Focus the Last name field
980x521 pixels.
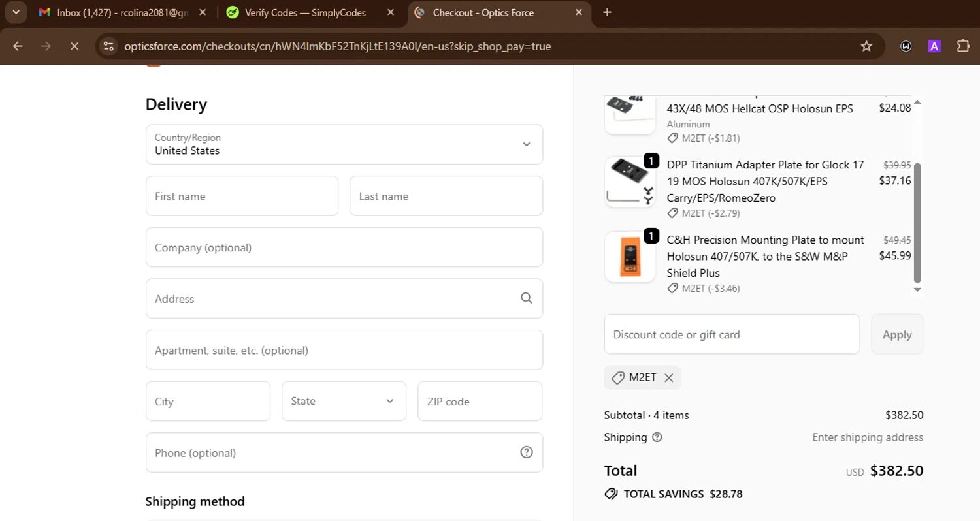tap(446, 196)
